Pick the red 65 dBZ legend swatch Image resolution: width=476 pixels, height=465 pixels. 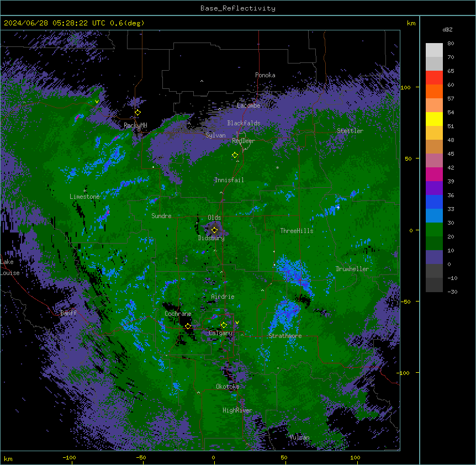[434, 77]
